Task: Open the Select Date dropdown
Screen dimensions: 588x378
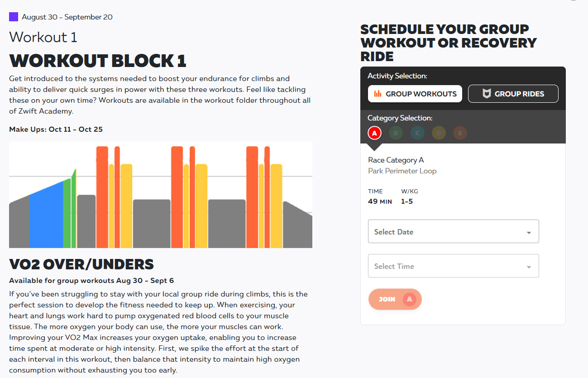Action: (x=453, y=231)
